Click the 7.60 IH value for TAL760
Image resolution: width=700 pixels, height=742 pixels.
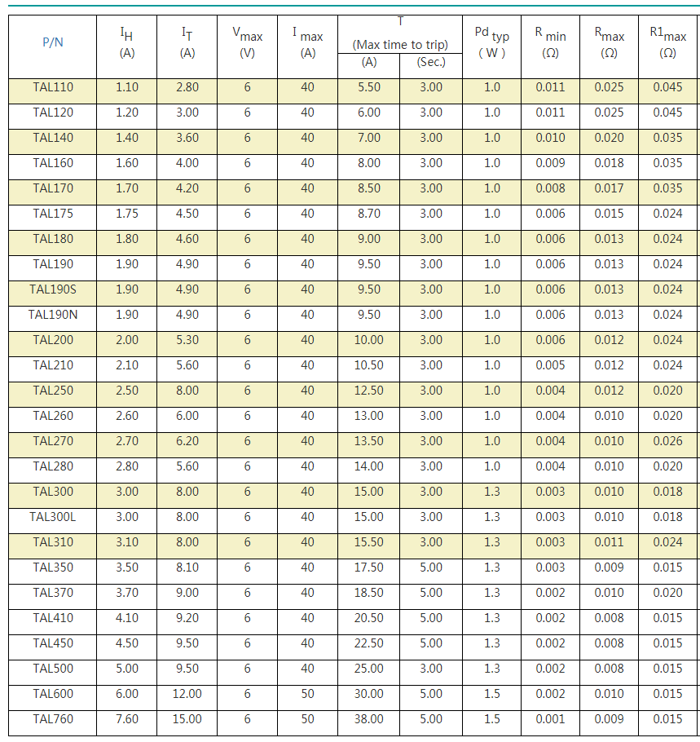click(127, 719)
